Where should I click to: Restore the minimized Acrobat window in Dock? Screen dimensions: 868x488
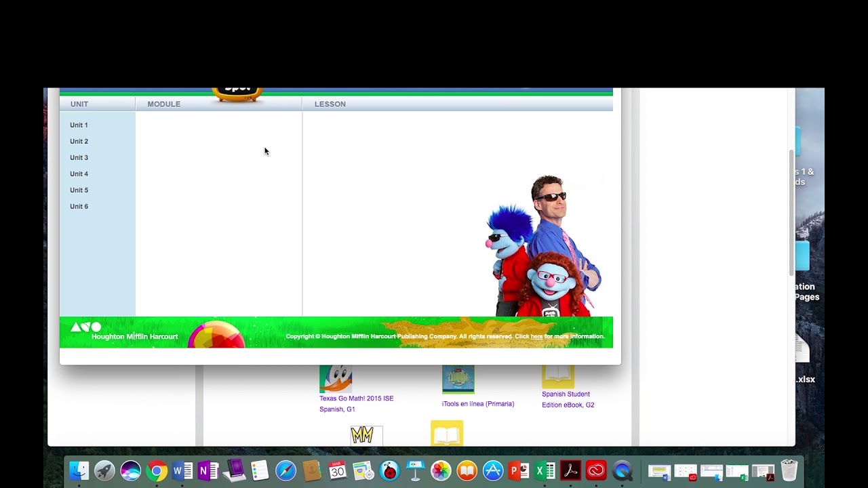tap(763, 472)
